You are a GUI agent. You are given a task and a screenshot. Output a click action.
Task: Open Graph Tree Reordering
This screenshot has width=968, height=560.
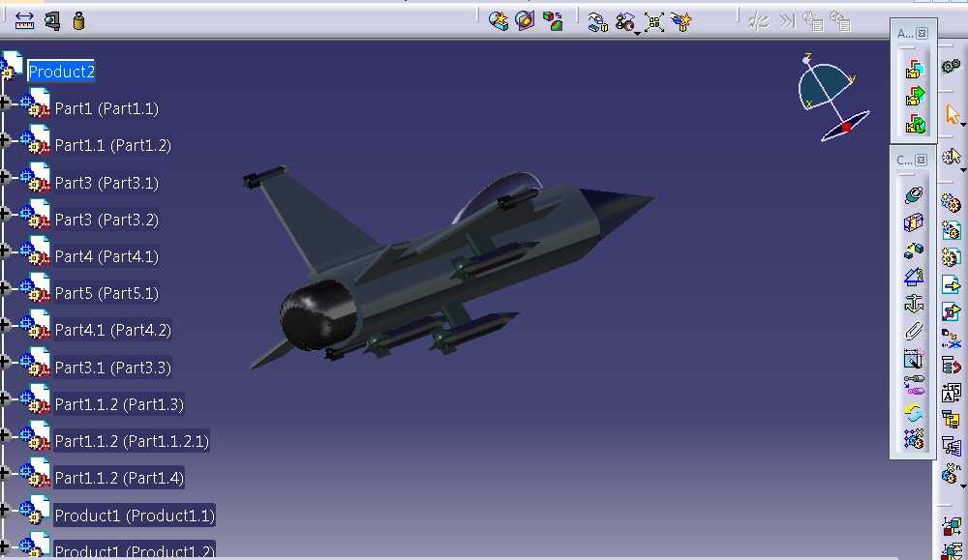tap(951, 365)
